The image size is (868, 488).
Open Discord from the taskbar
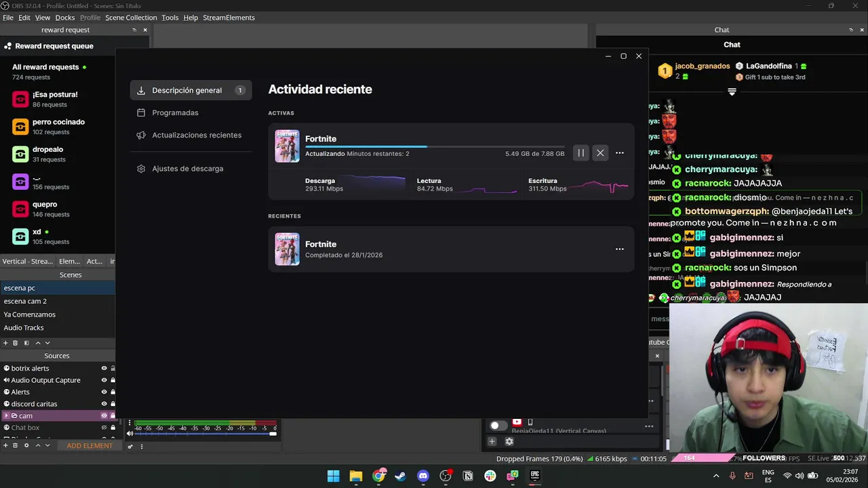coord(423,476)
